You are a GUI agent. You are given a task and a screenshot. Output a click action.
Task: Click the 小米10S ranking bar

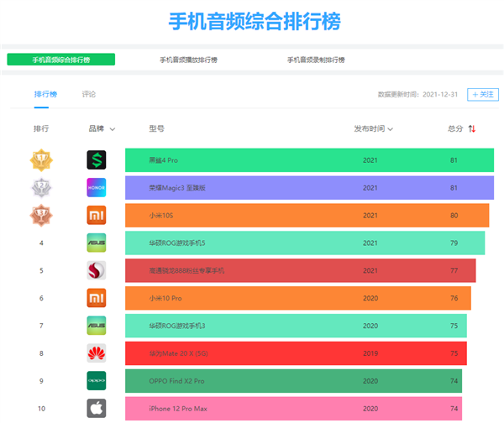307,215
